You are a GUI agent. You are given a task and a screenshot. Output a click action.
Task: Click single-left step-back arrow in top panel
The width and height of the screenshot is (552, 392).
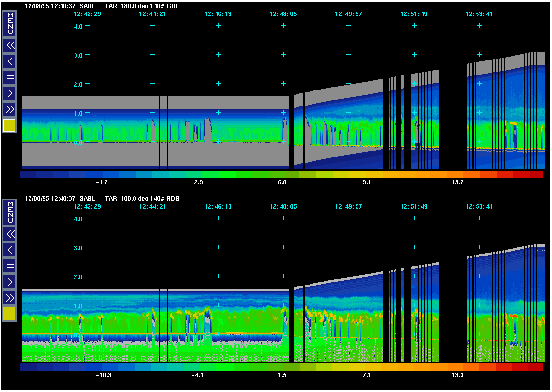[x=10, y=61]
